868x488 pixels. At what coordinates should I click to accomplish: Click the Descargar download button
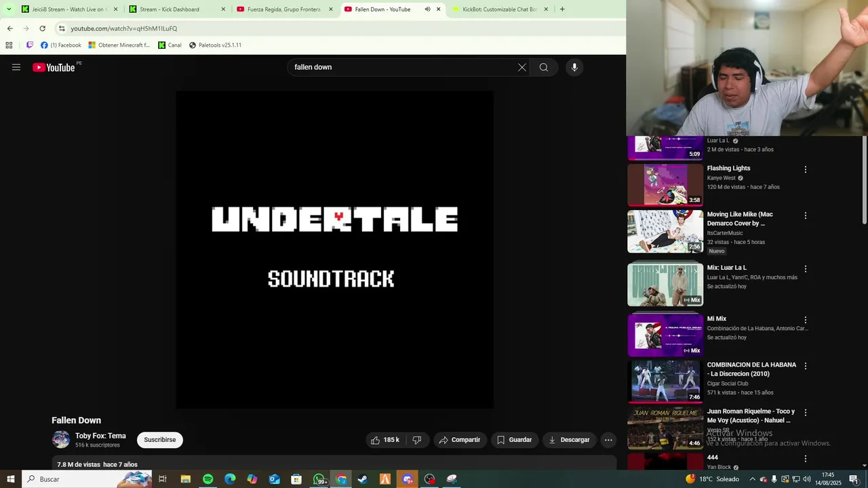[x=569, y=440]
